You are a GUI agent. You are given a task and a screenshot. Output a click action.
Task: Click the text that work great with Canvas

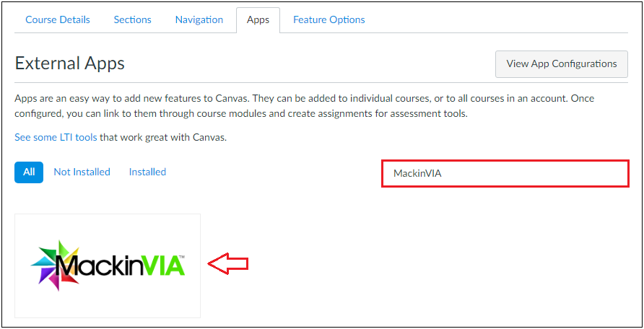pos(163,137)
